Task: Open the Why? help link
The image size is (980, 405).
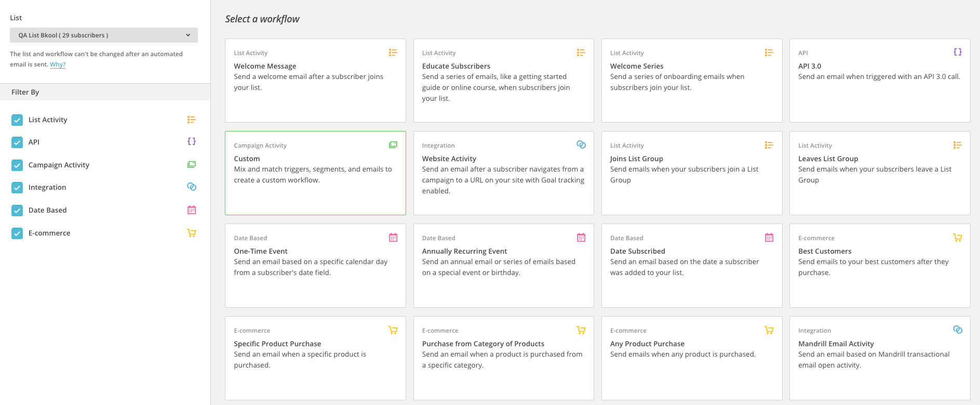Action: point(58,64)
